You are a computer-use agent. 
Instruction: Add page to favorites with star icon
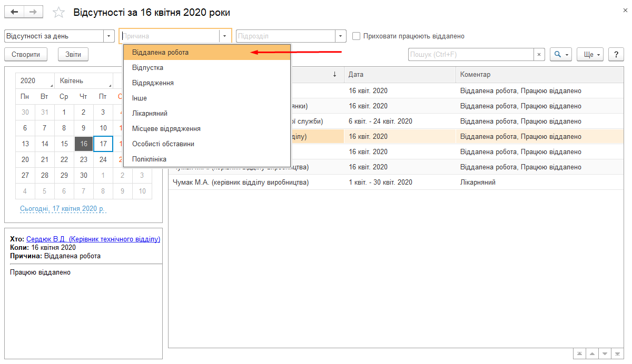[x=60, y=13]
